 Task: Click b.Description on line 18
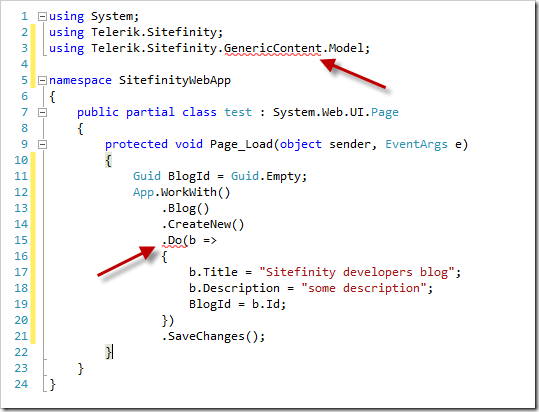pyautogui.click(x=234, y=288)
